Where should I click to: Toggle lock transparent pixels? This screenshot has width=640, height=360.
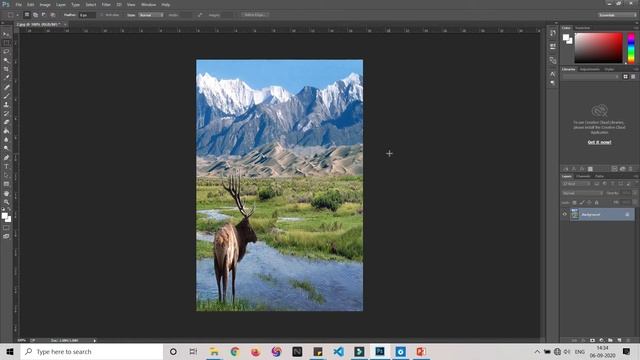click(x=574, y=202)
